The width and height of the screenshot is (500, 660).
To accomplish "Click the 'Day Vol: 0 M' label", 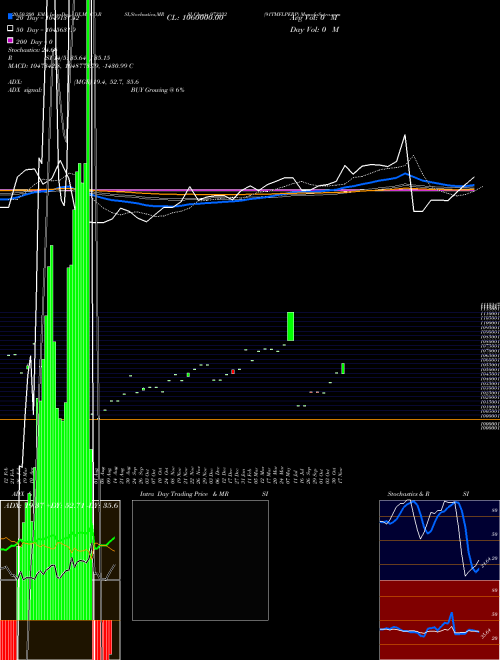I will click(x=314, y=29).
